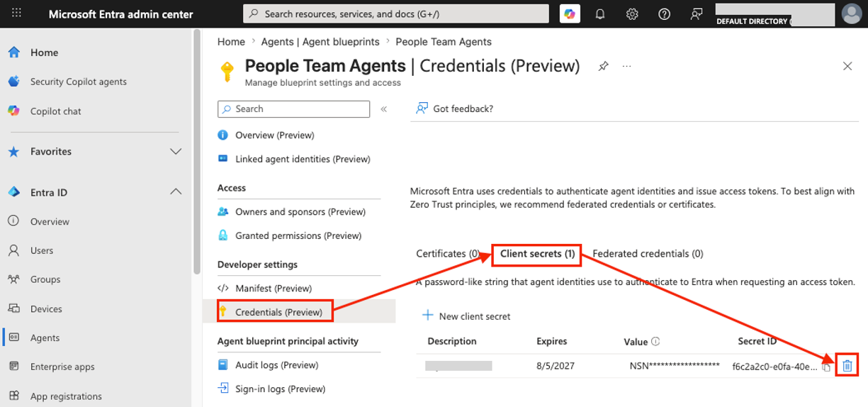
Task: Close the Credentials blade
Action: pyautogui.click(x=847, y=66)
